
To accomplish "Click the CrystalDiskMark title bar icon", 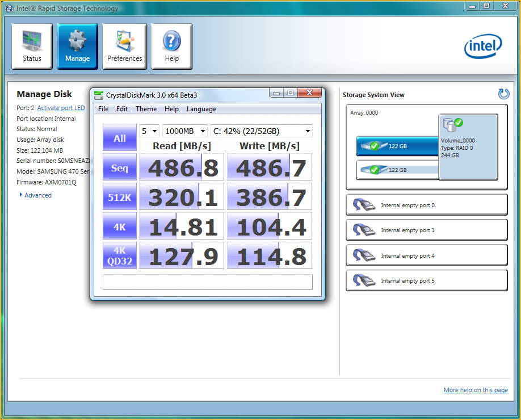I will pos(99,95).
